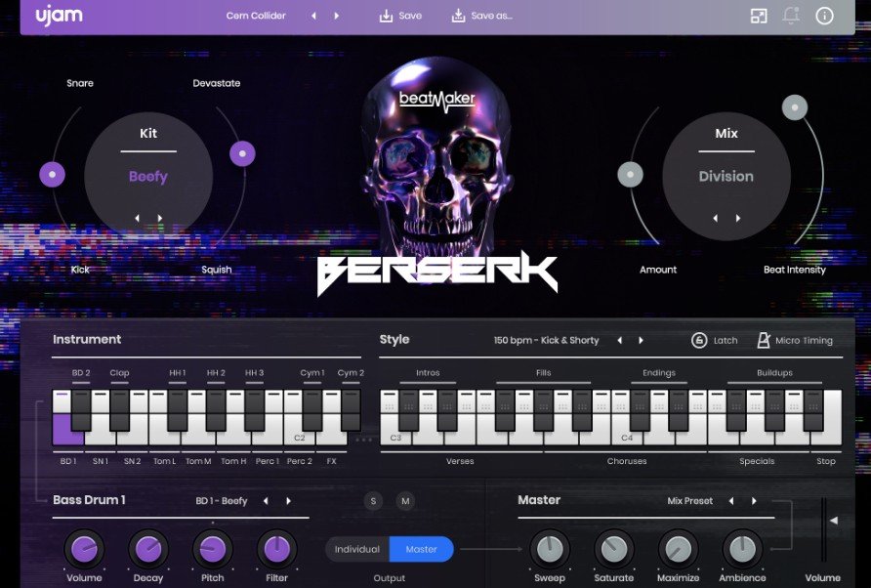The width and height of the screenshot is (871, 588).
Task: Click the Buildups section label
Action: 774,373
